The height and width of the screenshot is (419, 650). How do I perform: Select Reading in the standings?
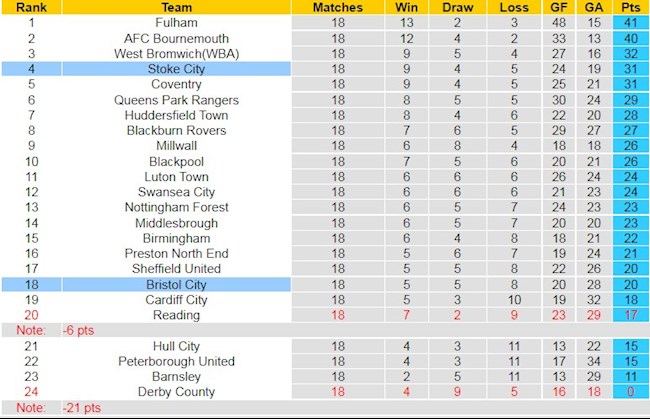click(177, 315)
